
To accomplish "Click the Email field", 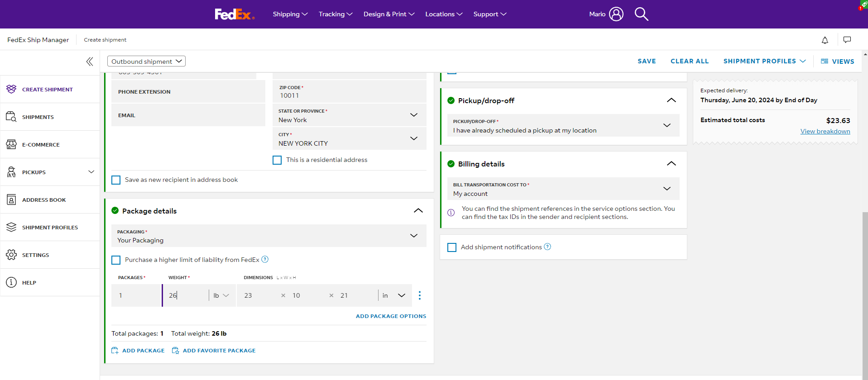I will (188, 115).
